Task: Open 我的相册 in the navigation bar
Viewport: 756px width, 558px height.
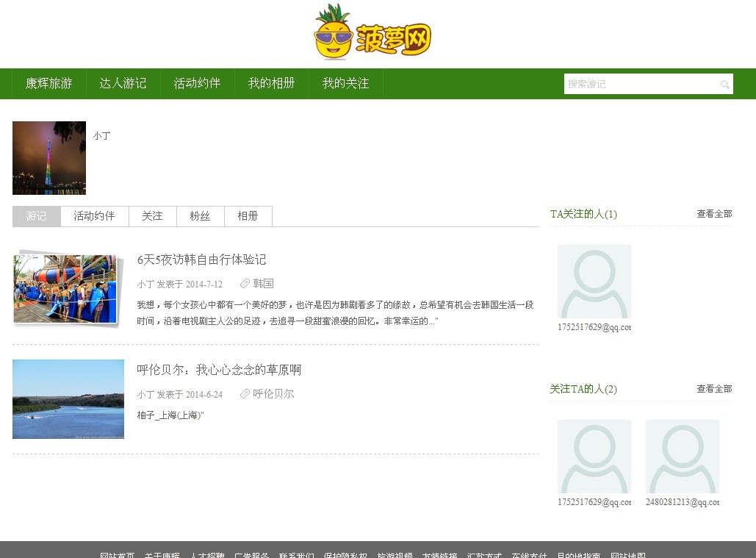Action: [271, 84]
